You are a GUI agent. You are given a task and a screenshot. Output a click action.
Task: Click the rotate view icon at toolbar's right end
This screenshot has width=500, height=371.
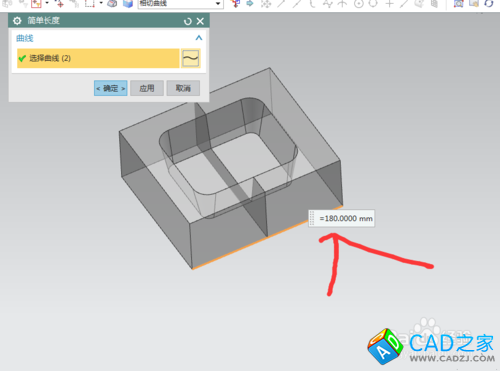tap(489, 4)
